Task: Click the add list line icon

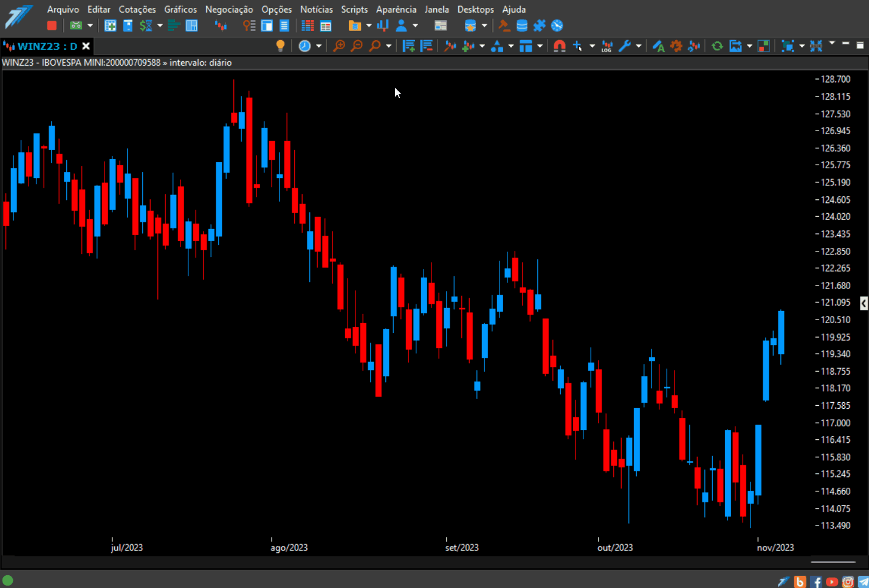Action: pos(409,46)
